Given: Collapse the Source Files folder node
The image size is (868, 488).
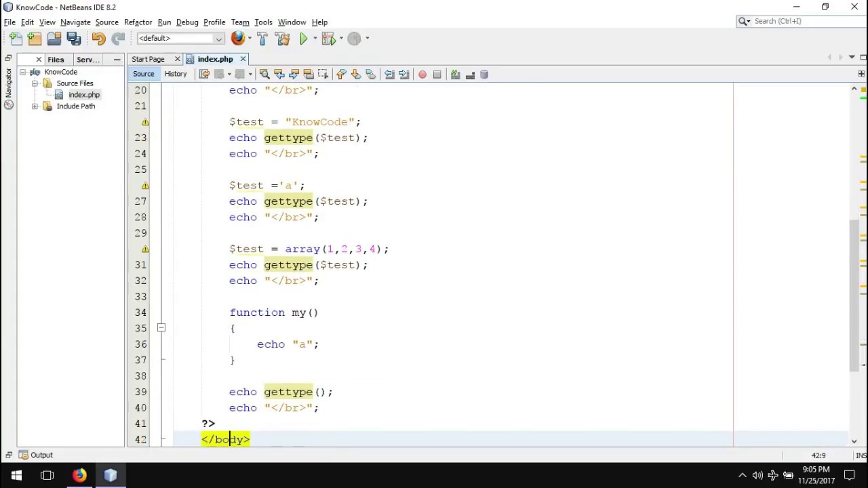Looking at the screenshot, I should point(35,83).
